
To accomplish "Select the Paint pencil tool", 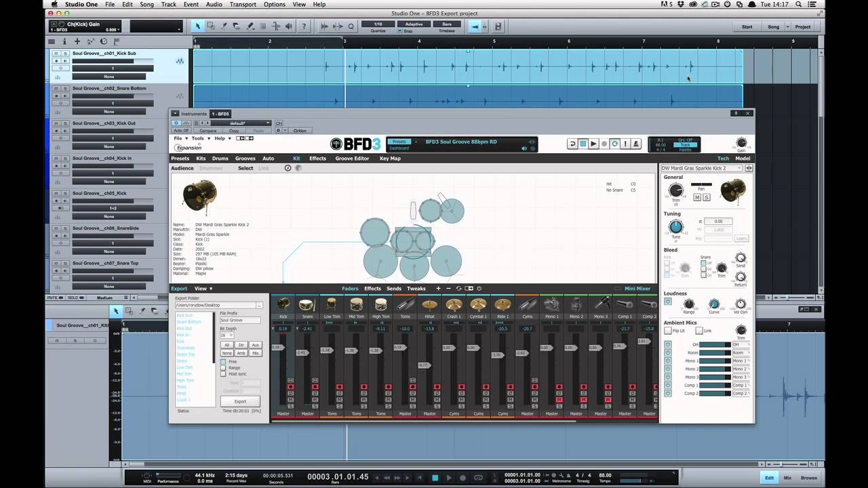I will coord(250,26).
